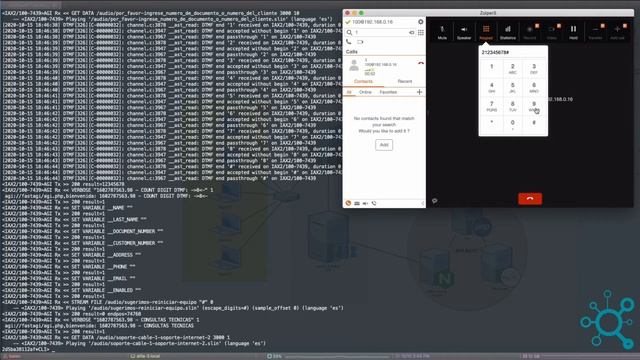
Task: Click the keypad key 0
Action: tap(513, 124)
